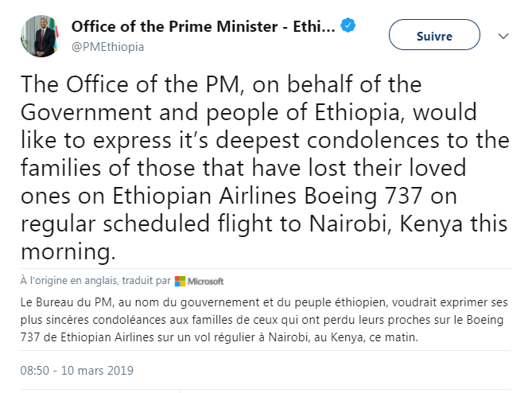532x393 pixels.
Task: Click "Le Bureau du PM" in the translation
Action: pyautogui.click(x=60, y=304)
